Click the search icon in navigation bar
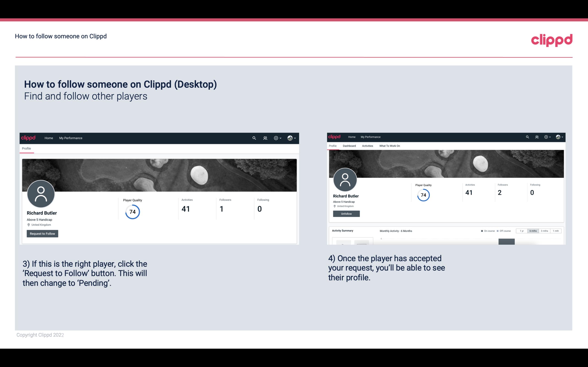Viewport: 588px width, 367px height. pyautogui.click(x=254, y=138)
